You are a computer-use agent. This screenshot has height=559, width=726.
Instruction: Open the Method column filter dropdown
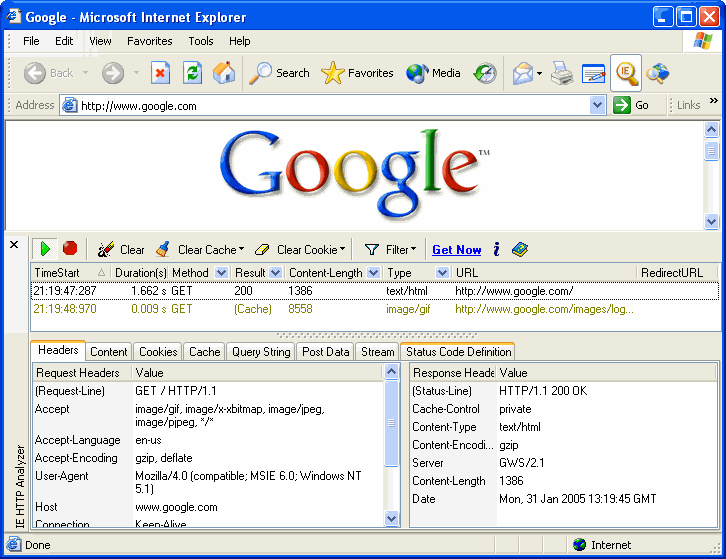click(221, 273)
